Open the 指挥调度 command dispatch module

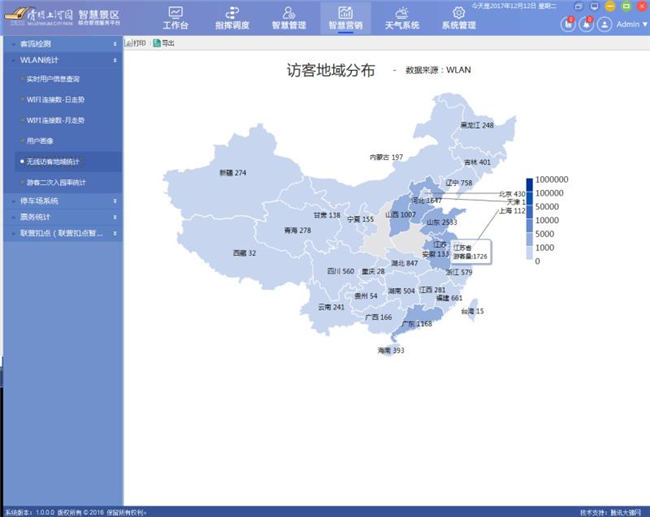click(x=232, y=18)
